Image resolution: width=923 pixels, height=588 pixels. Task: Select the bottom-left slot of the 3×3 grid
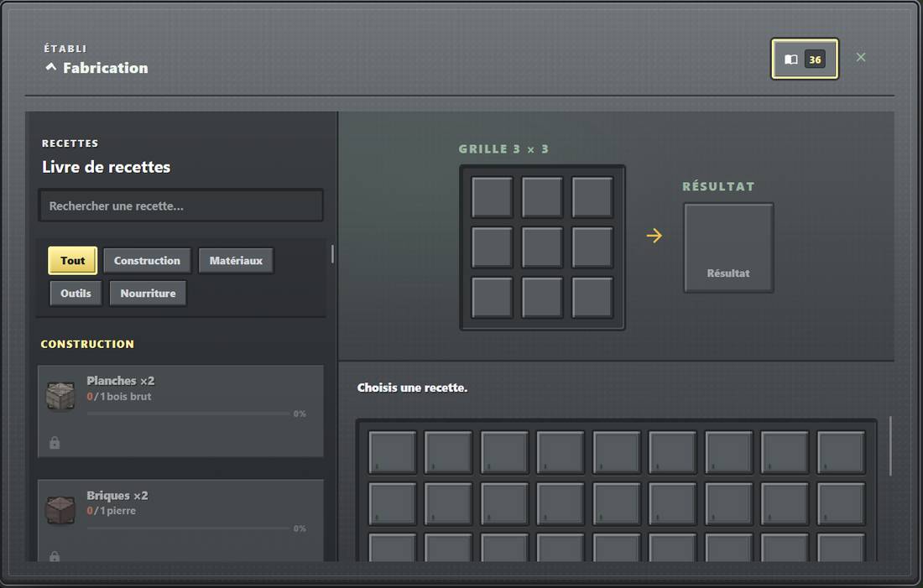(492, 297)
